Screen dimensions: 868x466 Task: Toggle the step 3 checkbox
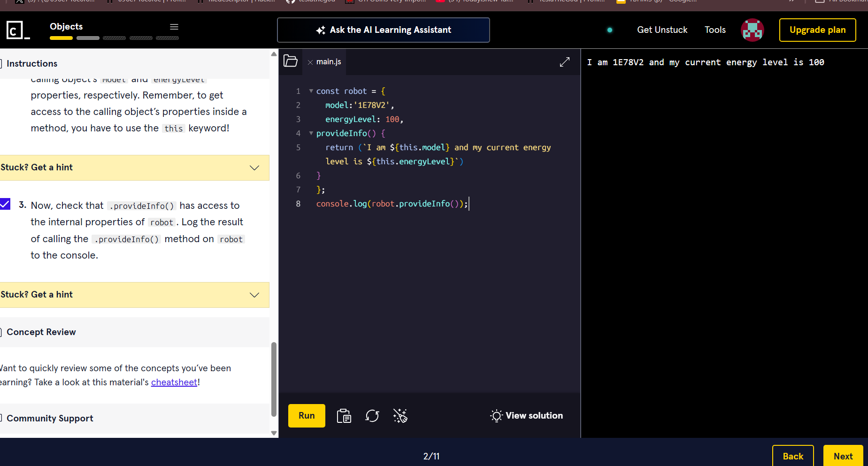[5, 204]
